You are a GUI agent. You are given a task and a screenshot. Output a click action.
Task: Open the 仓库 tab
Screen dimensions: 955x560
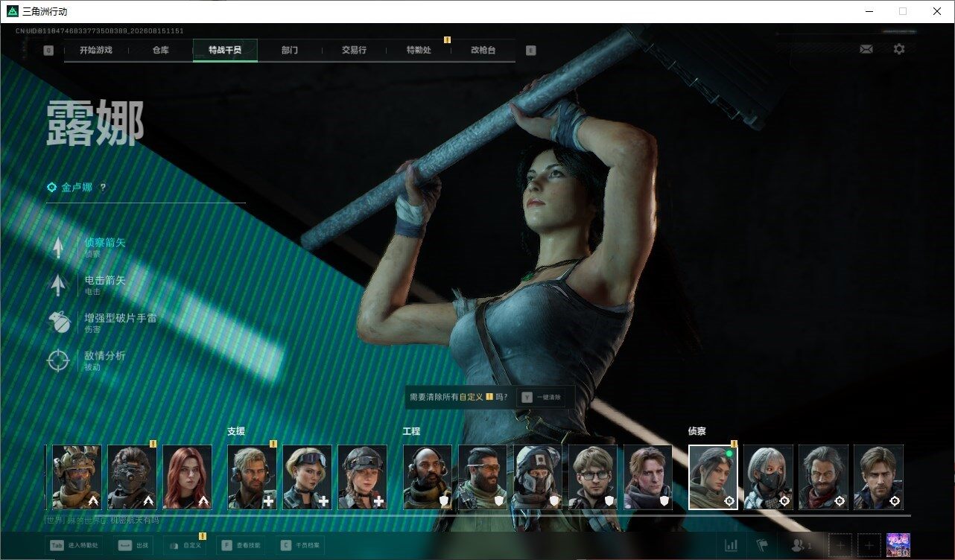[160, 51]
